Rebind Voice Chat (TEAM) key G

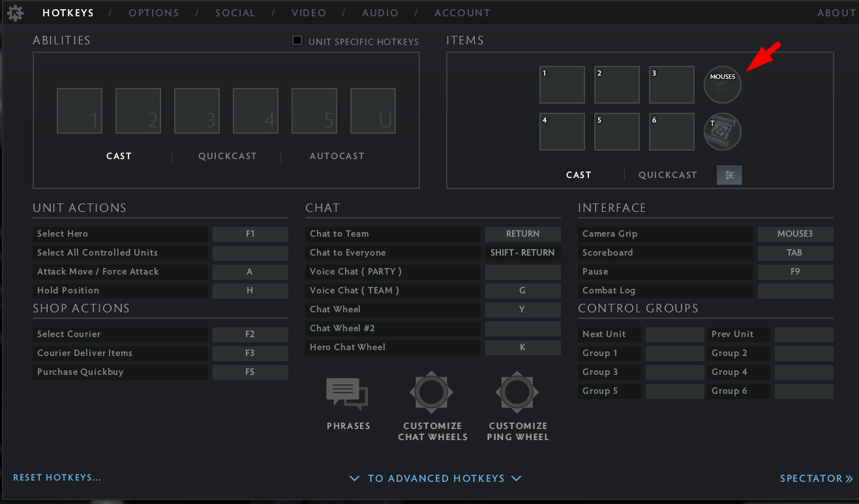(523, 291)
